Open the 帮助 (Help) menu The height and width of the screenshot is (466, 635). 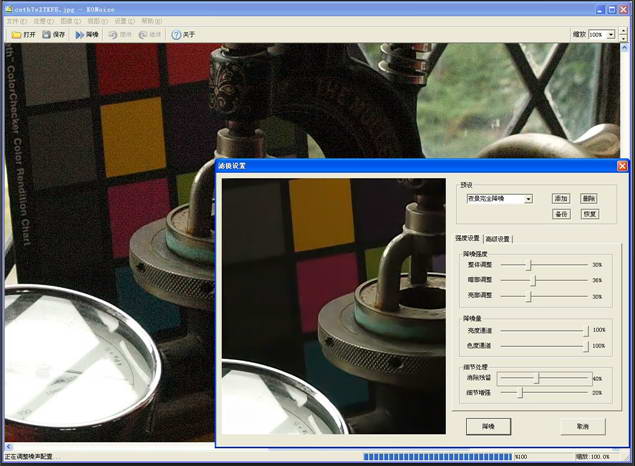151,21
